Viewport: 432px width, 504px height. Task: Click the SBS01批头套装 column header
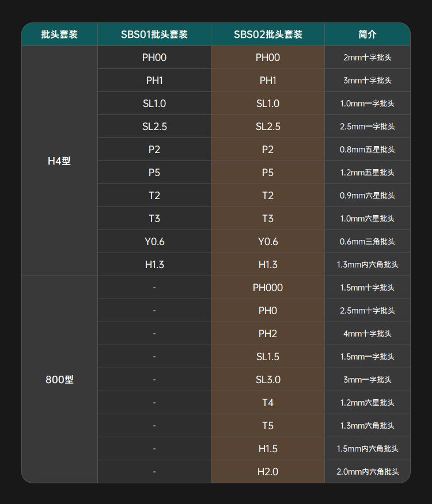(154, 35)
